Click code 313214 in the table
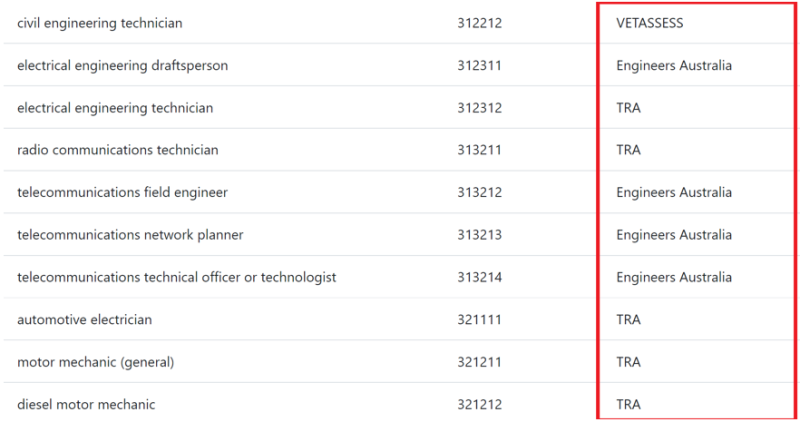800x422 pixels. (479, 277)
